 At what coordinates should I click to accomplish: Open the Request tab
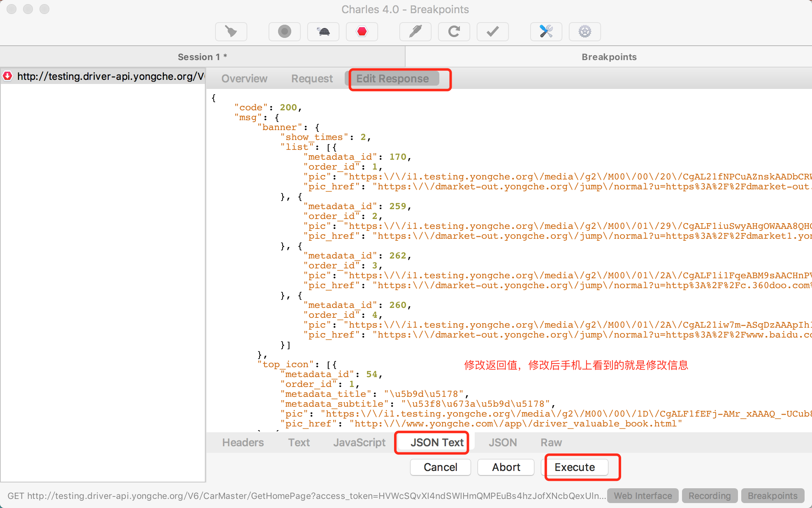pos(312,79)
